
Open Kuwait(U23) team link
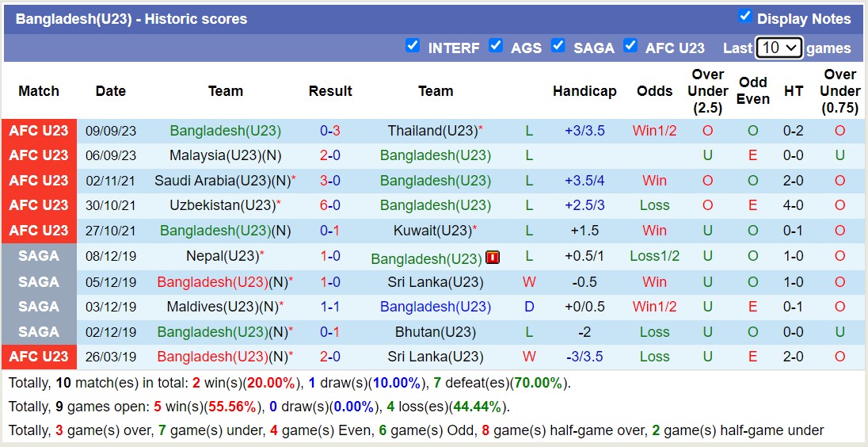coord(432,231)
